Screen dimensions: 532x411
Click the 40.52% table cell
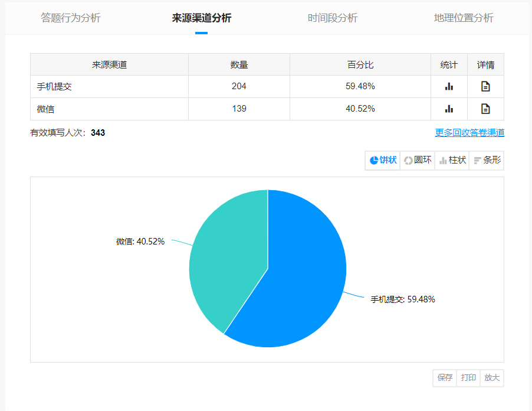[x=360, y=109]
